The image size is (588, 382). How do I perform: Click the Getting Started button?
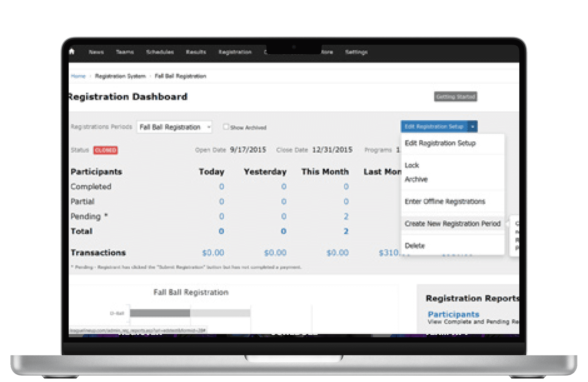click(456, 97)
